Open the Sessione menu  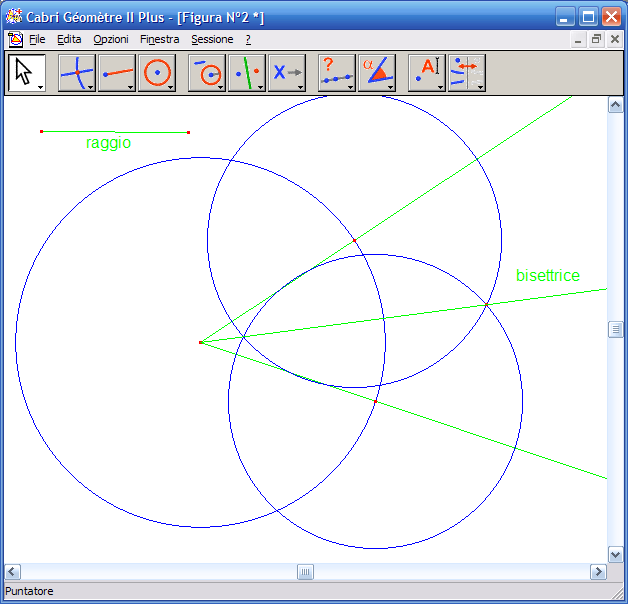[x=212, y=40]
